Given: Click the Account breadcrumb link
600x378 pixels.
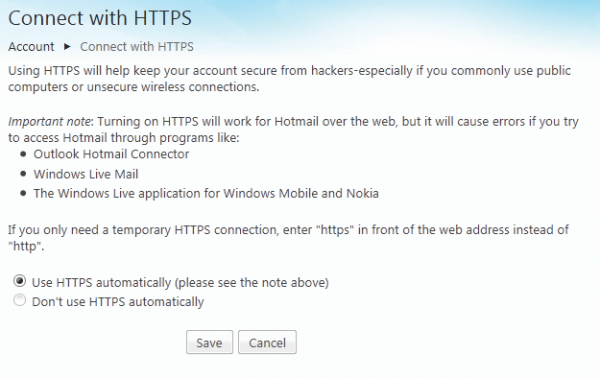Looking at the screenshot, I should point(31,47).
